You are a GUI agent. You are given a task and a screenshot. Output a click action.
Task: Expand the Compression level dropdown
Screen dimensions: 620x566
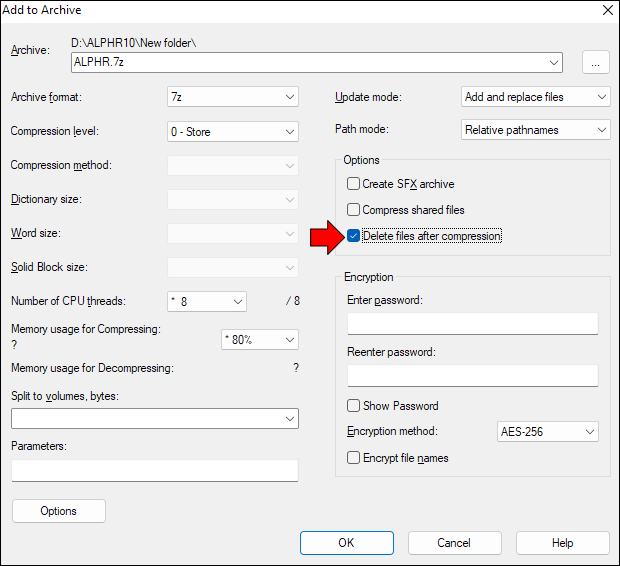pos(233,132)
